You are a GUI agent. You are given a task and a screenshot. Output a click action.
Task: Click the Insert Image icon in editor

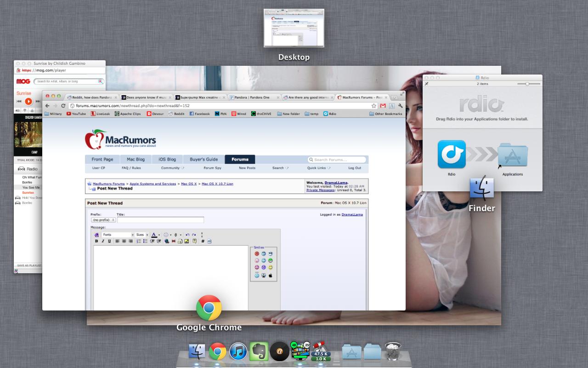click(x=187, y=241)
